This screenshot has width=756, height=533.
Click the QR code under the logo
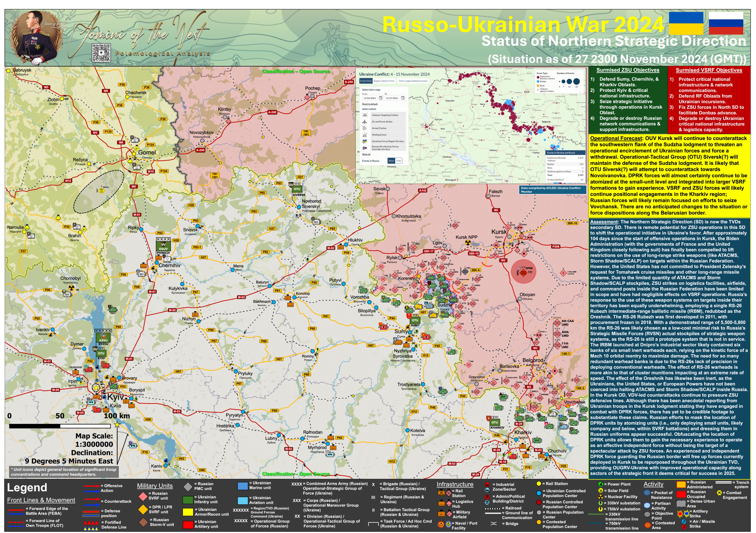101,53
